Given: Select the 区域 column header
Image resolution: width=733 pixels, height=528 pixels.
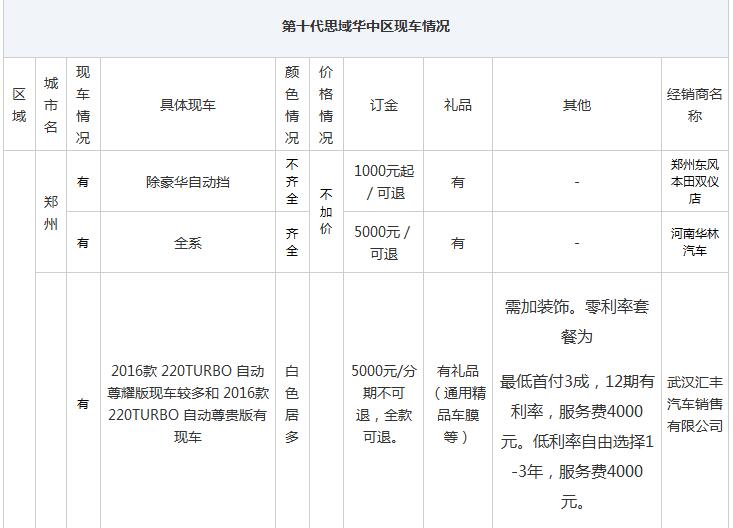Looking at the screenshot, I should click(19, 105).
